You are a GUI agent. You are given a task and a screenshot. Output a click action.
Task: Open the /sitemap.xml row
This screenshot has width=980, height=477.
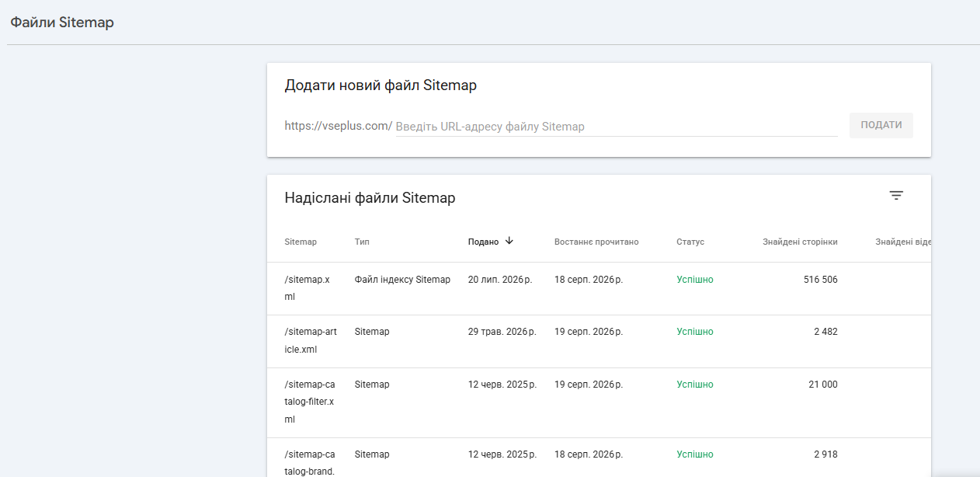point(599,289)
